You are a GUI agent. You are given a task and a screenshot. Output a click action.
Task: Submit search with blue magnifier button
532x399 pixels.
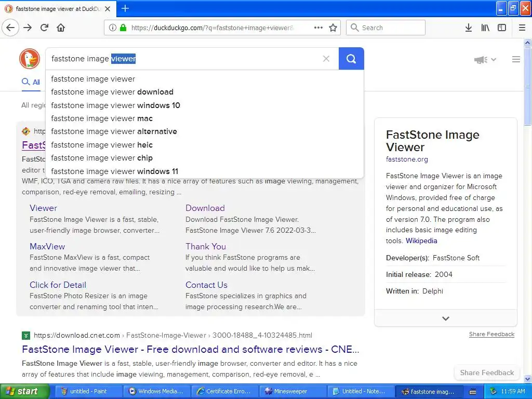(x=351, y=59)
